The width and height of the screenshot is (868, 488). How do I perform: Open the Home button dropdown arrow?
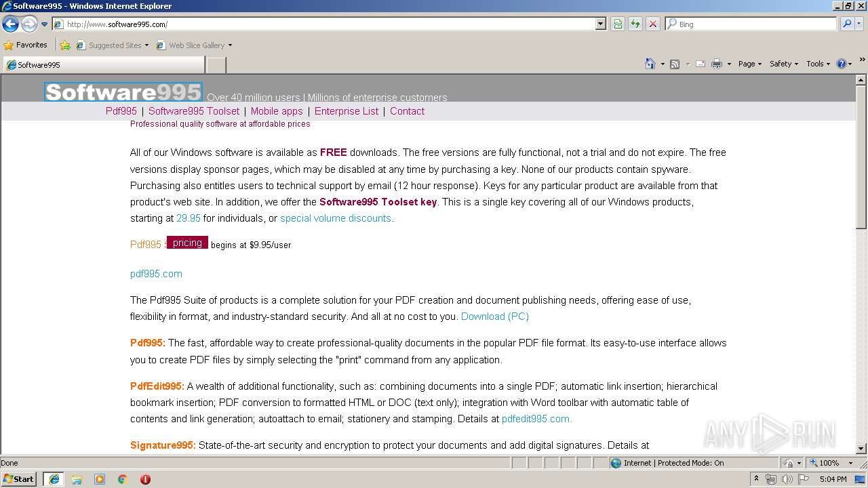click(x=663, y=64)
